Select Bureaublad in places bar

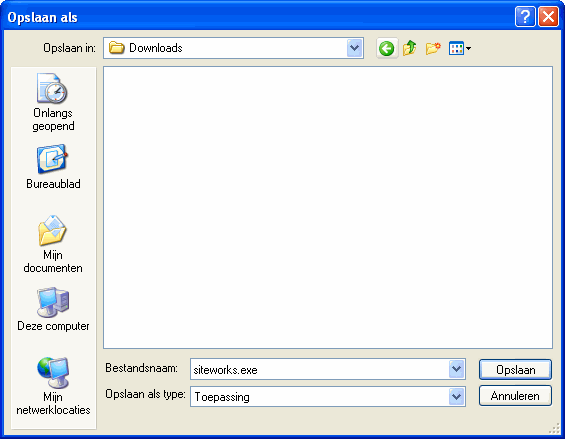[x=53, y=167]
